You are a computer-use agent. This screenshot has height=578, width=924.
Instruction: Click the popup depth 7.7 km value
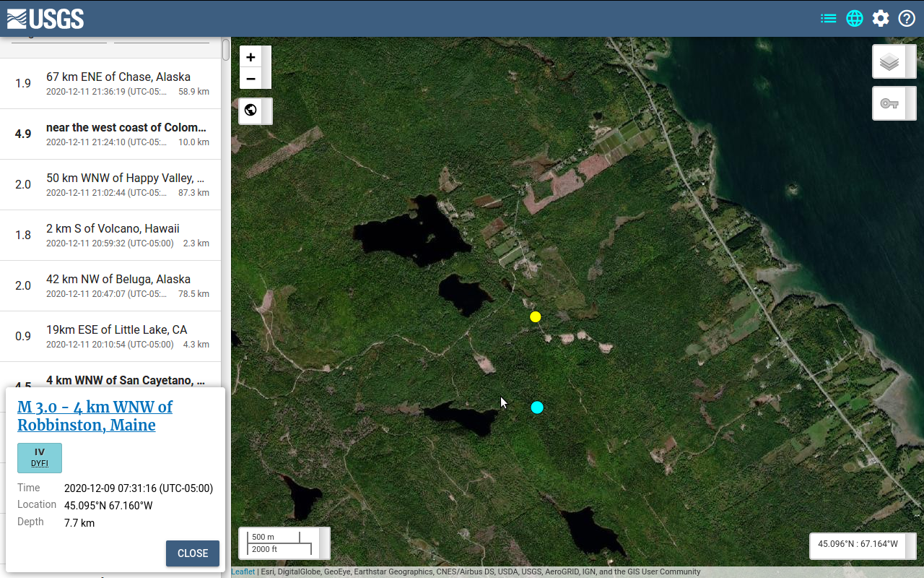[x=79, y=523]
